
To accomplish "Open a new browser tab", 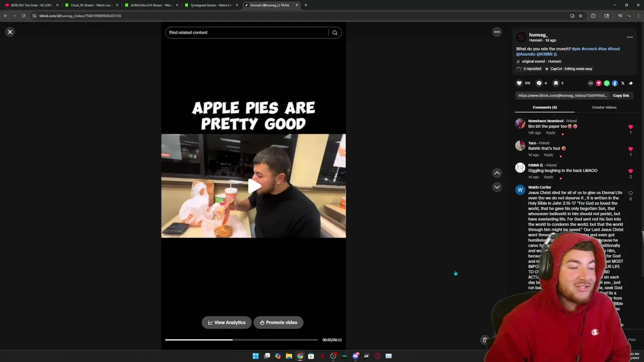I will [x=306, y=5].
